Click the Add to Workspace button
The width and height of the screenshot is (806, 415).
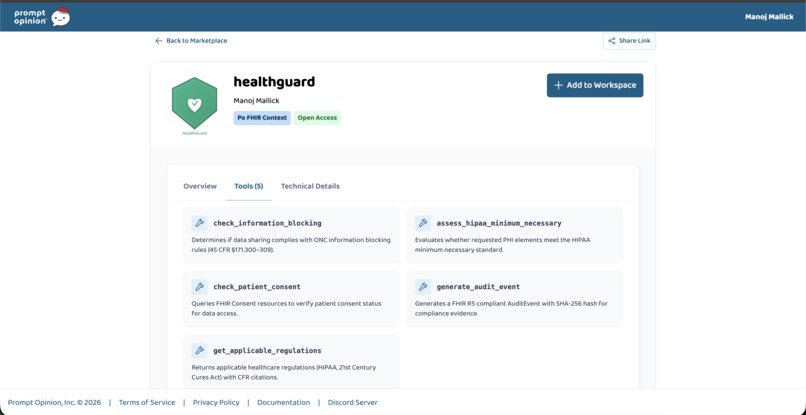pos(595,85)
